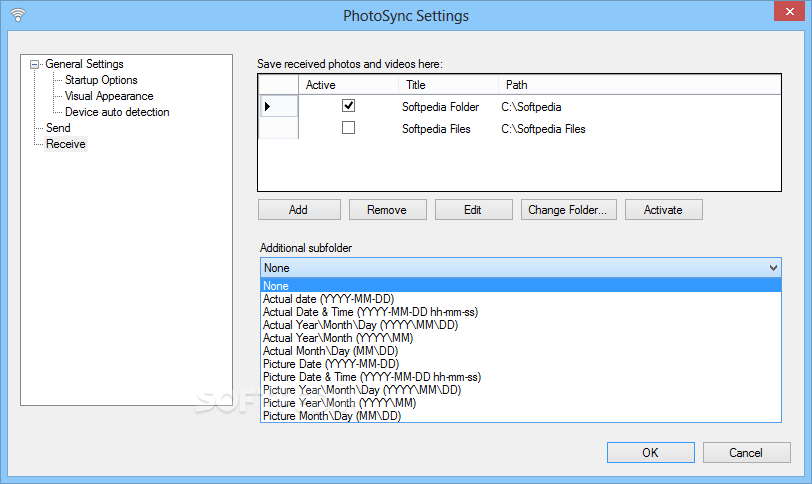Viewport: 812px width, 484px height.
Task: Choose Actual Month\Day (MM\DD) option
Action: (x=520, y=351)
